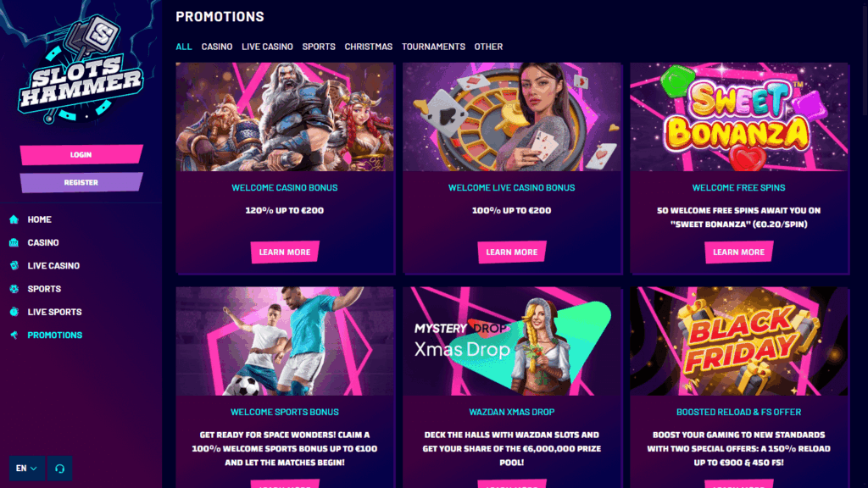Click the Home house icon in sidebar
The width and height of the screenshot is (868, 488).
point(14,219)
